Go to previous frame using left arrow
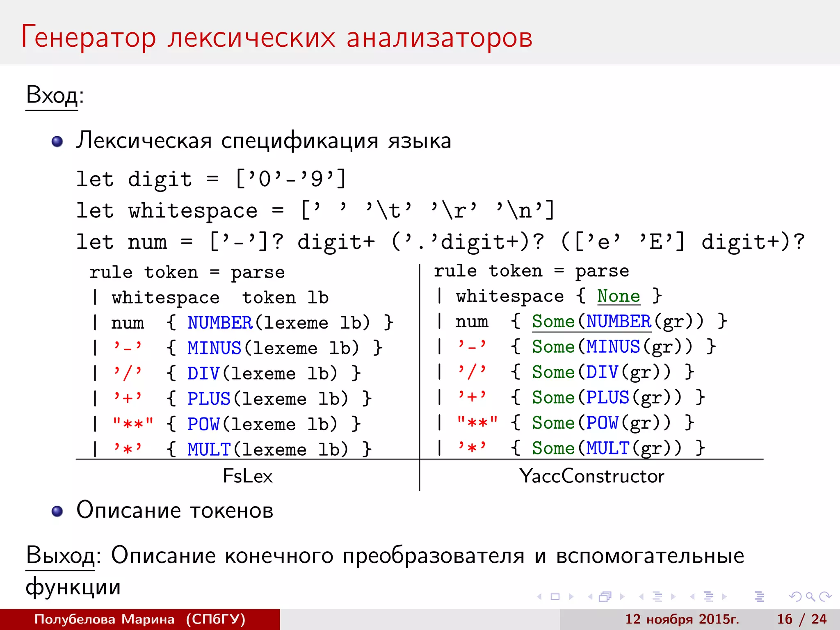 click(x=590, y=597)
